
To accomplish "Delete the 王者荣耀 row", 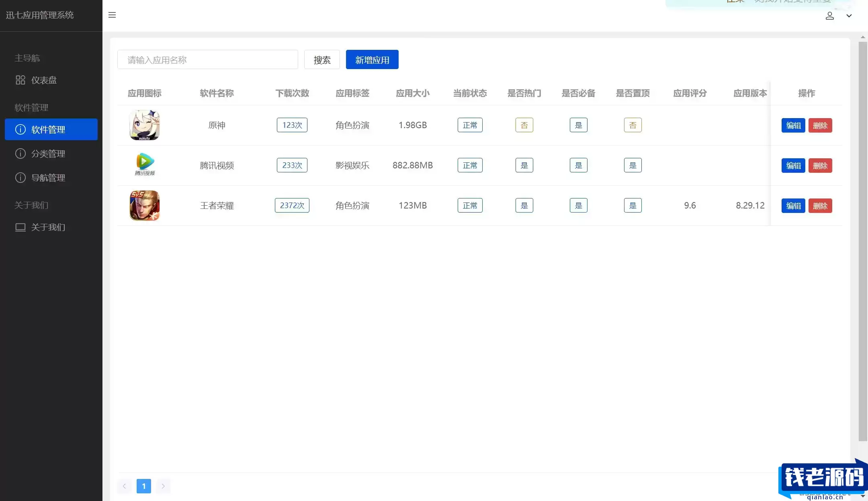I will 820,206.
